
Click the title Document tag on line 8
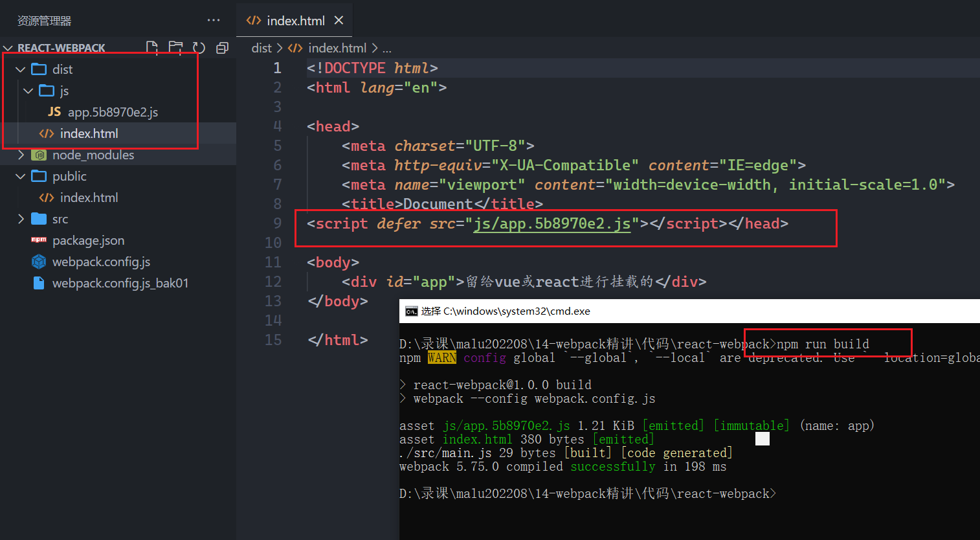pos(442,204)
